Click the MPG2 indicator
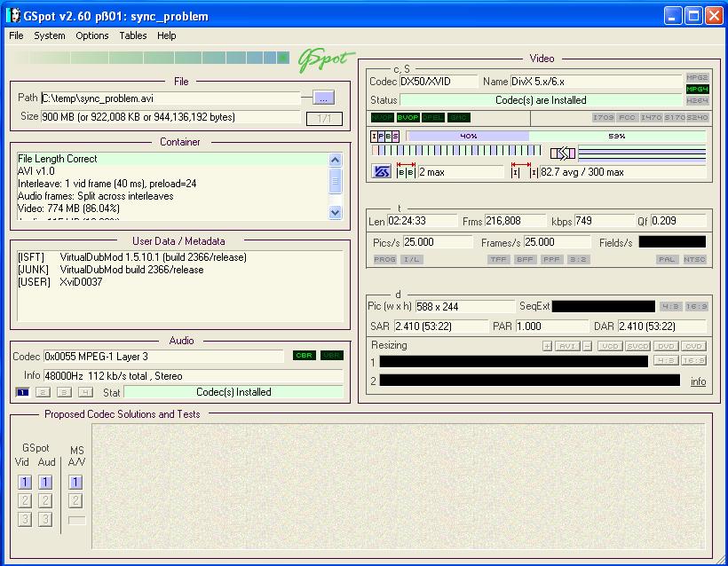Screen dimensions: 728x566 [697, 77]
